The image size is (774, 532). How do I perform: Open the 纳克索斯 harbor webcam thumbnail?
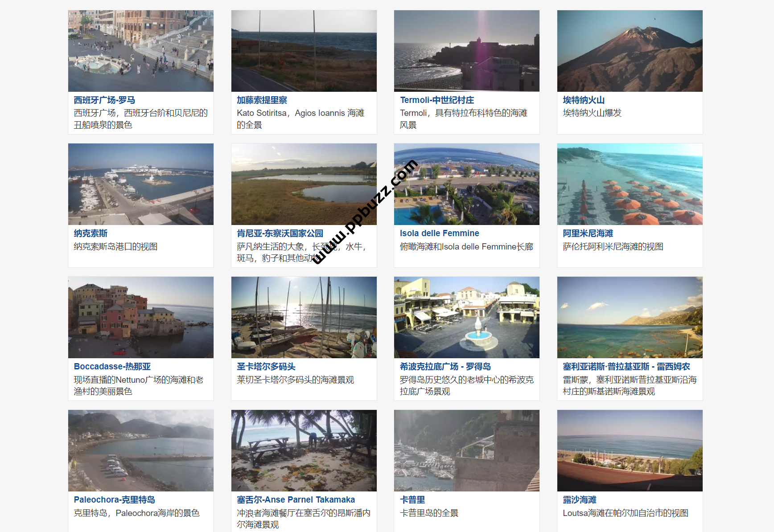click(x=141, y=184)
